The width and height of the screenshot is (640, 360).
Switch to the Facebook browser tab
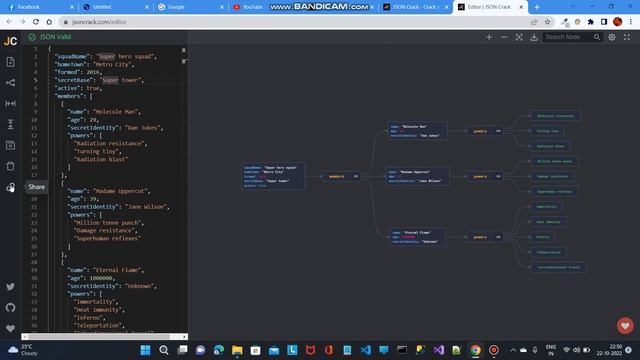(40, 7)
